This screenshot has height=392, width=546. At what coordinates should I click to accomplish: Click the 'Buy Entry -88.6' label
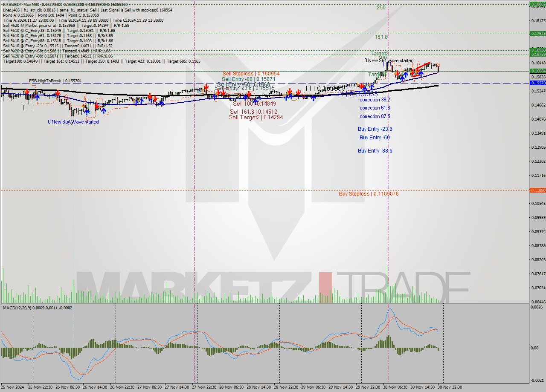tap(375, 151)
